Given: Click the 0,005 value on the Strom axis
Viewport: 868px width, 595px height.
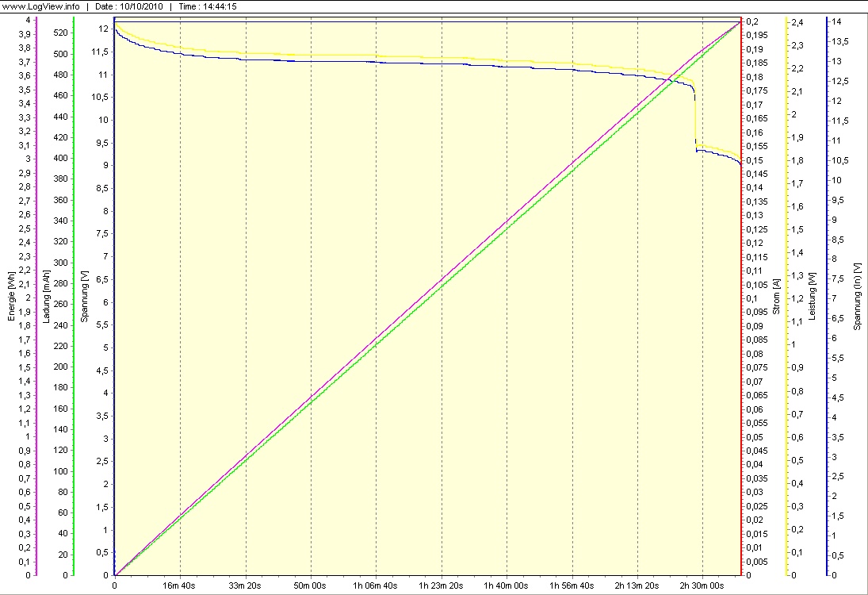Looking at the screenshot, I should (757, 562).
